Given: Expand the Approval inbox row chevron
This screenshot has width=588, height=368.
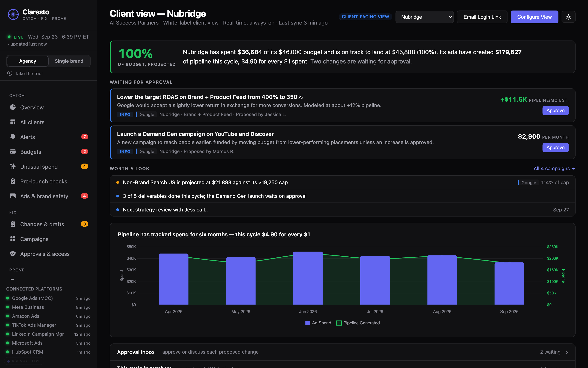Looking at the screenshot, I should click(567, 352).
